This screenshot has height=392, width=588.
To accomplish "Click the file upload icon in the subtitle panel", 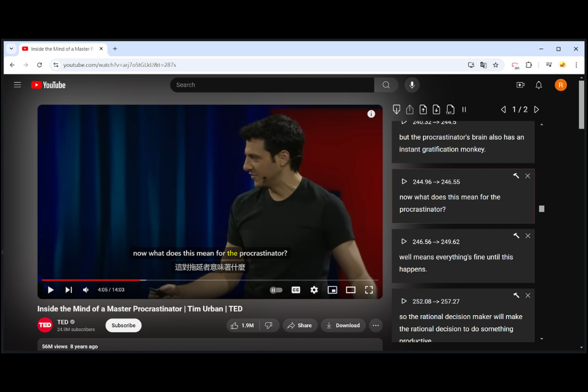I will coord(423,109).
